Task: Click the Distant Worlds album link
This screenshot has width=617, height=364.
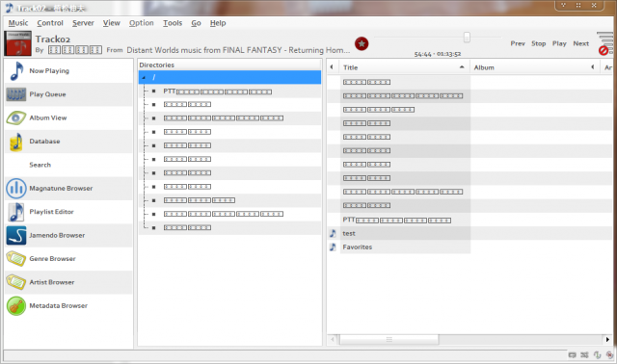Action: (x=238, y=50)
